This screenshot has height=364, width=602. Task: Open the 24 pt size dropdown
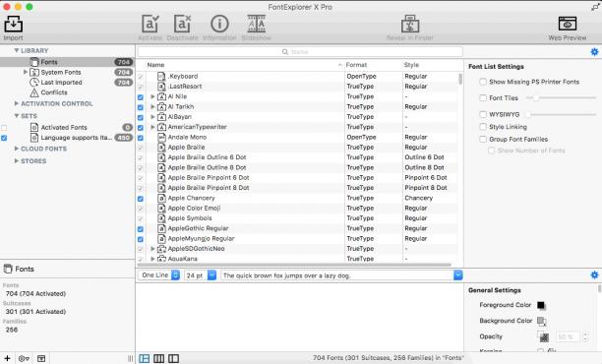click(200, 275)
